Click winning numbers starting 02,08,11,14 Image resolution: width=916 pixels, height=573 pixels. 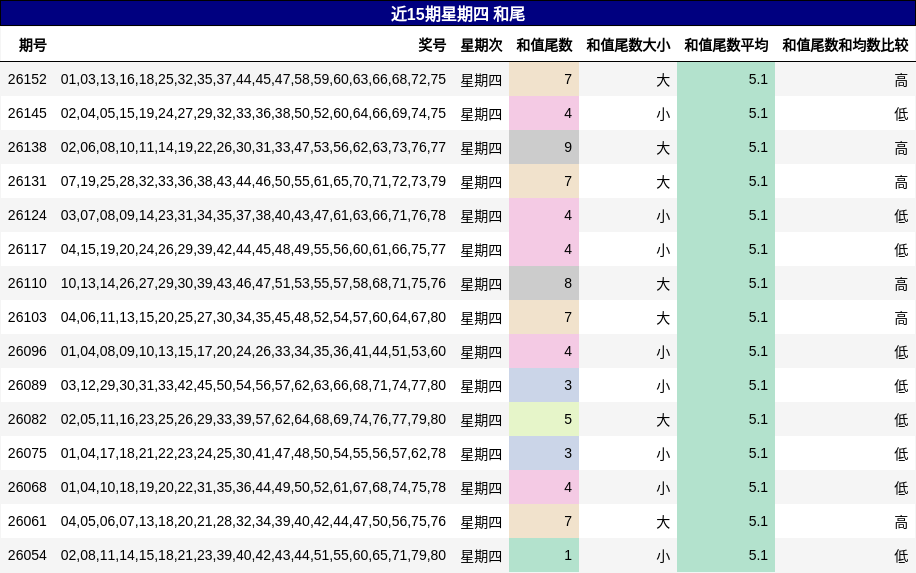click(x=253, y=555)
